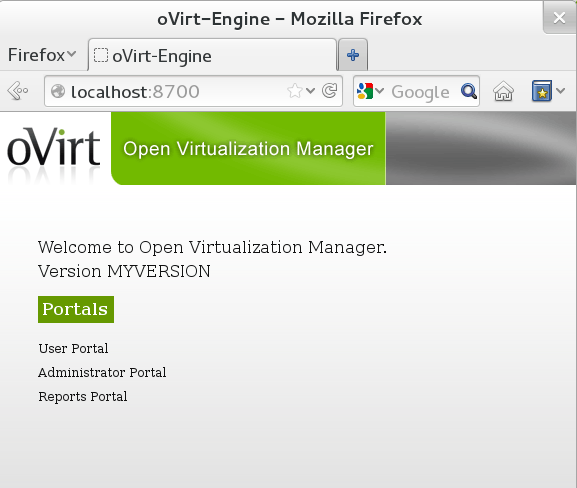Click the Bookmarks menu icon
This screenshot has height=488, width=577.
[x=542, y=91]
